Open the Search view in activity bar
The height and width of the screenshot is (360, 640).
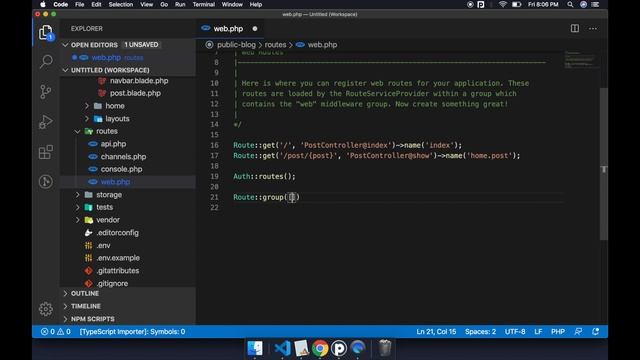click(x=46, y=62)
